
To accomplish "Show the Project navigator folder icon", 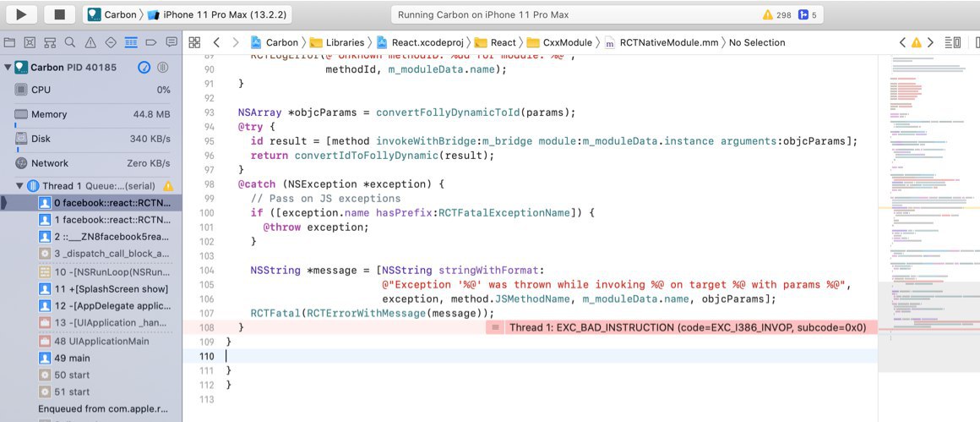I will pos(9,42).
